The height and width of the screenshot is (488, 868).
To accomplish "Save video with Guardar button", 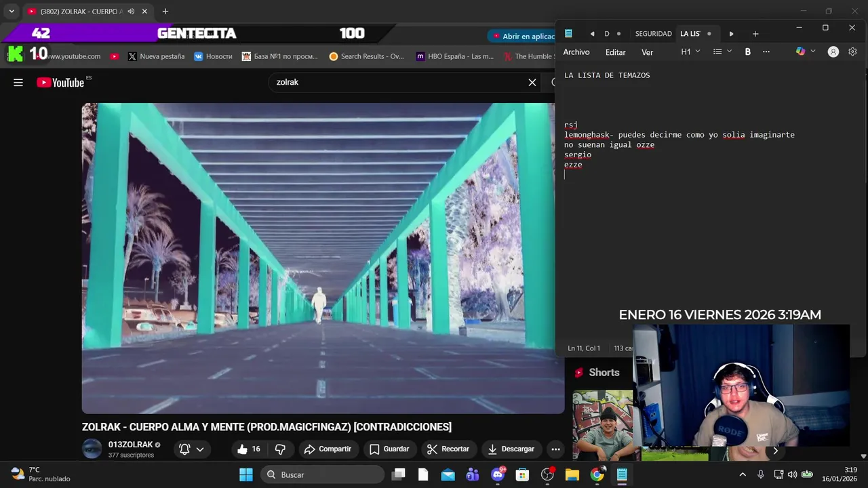I will click(x=389, y=449).
